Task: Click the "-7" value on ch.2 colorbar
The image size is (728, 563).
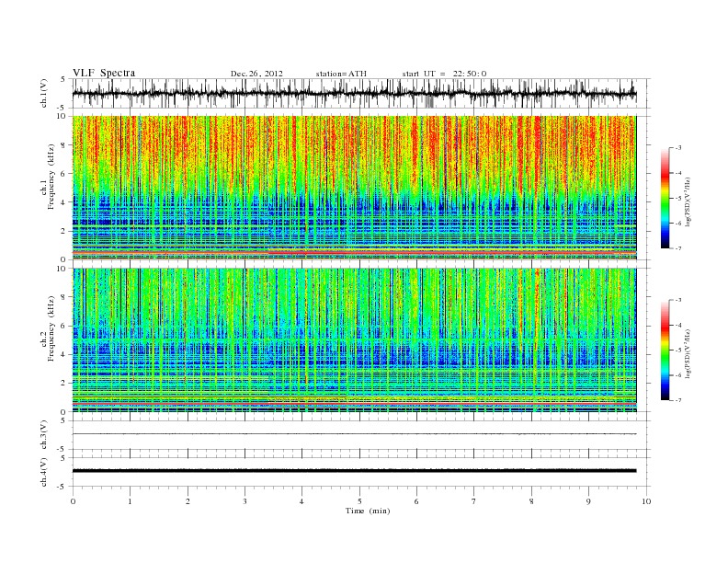Action: point(677,400)
